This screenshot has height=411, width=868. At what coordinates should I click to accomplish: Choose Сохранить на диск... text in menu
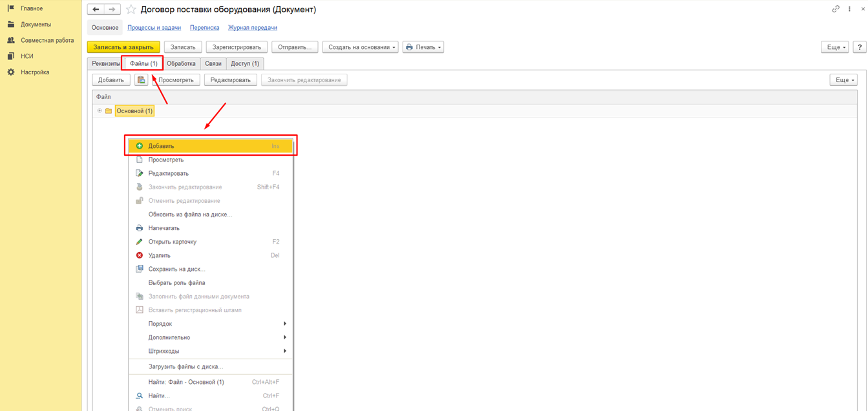click(x=177, y=269)
